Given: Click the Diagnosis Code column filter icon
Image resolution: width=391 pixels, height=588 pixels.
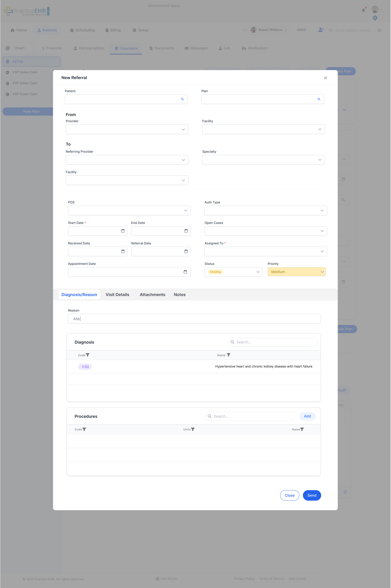Looking at the screenshot, I should tap(88, 355).
